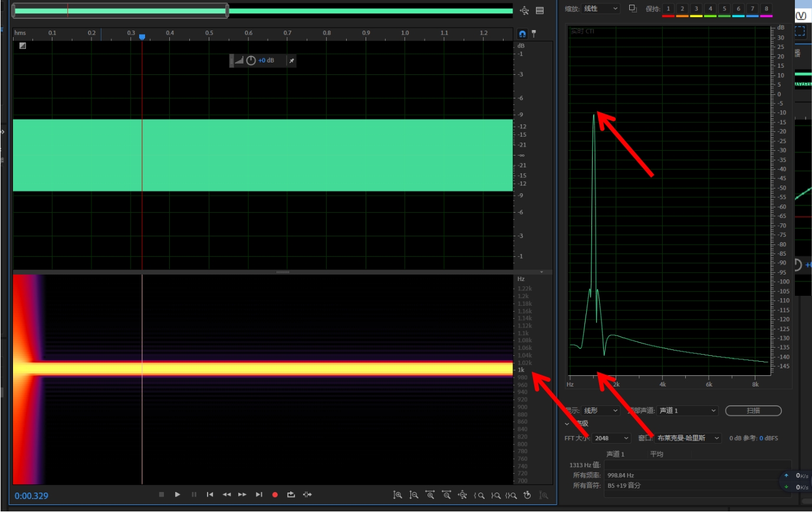Click the zoom out full icon
The width and height of the screenshot is (812, 512).
462,495
